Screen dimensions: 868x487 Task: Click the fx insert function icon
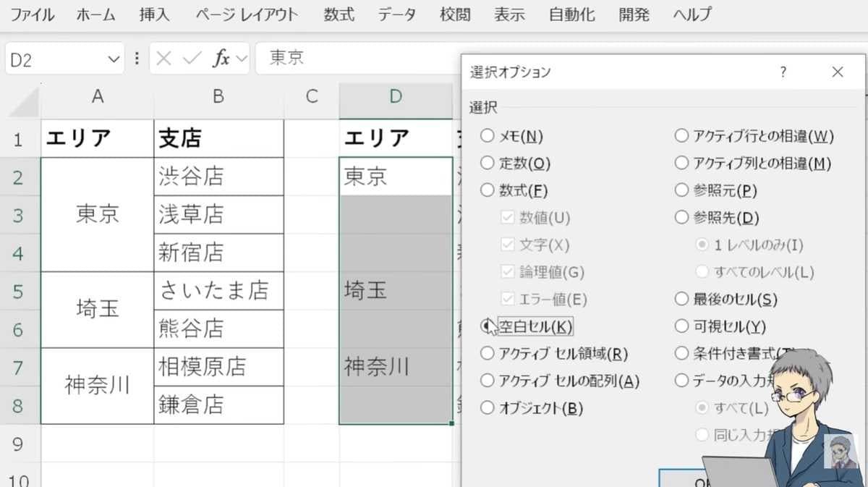pyautogui.click(x=221, y=59)
